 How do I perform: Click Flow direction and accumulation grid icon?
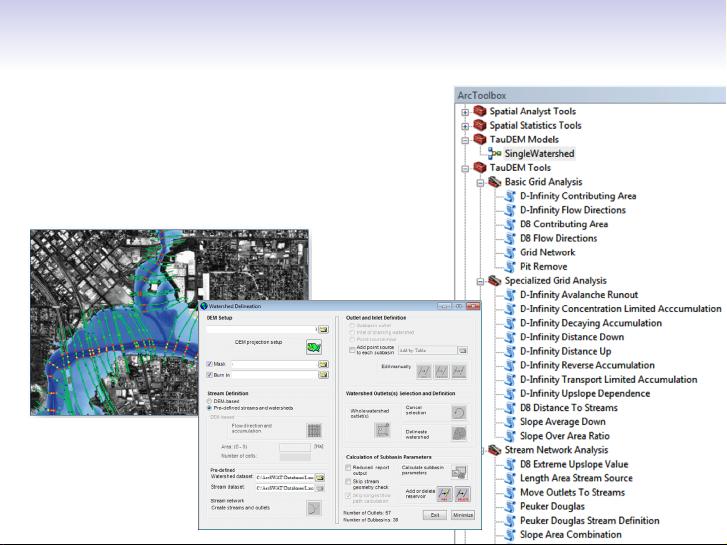point(314,430)
